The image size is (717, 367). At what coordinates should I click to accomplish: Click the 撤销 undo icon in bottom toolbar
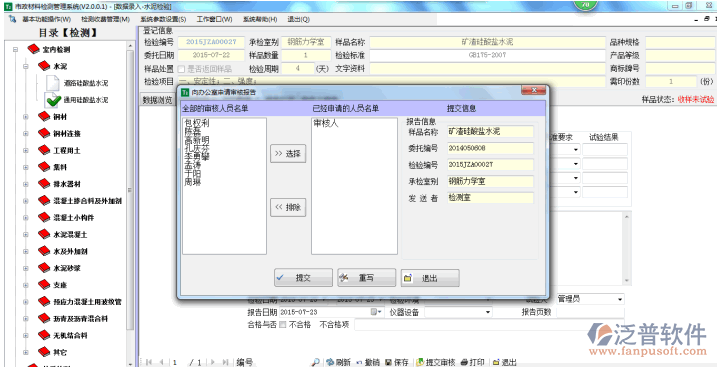click(x=359, y=362)
